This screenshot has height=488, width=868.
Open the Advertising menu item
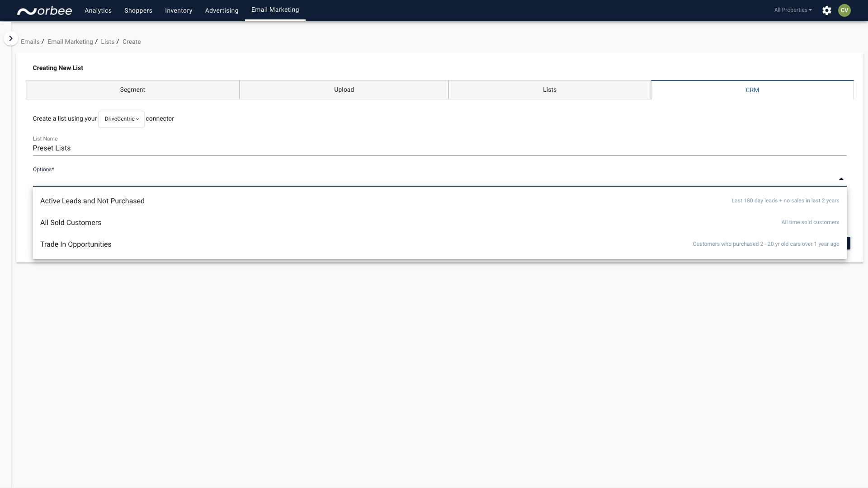pos(222,11)
